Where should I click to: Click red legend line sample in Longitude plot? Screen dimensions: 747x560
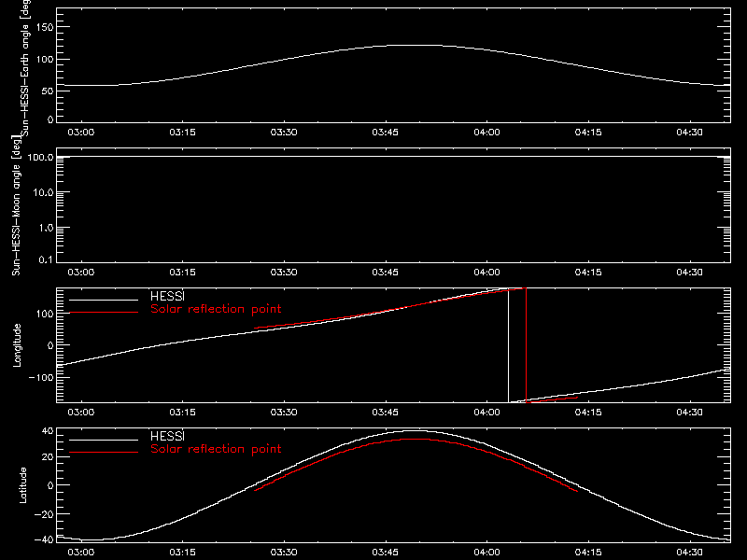104,313
